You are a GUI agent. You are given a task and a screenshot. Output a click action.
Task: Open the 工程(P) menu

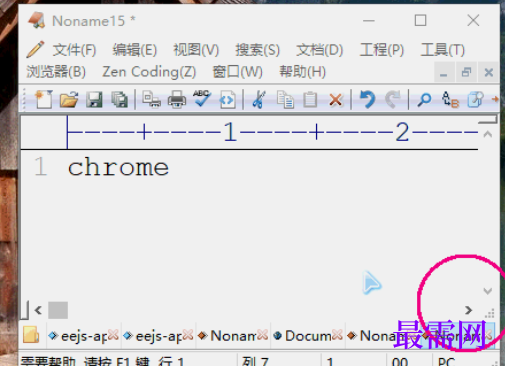(382, 50)
